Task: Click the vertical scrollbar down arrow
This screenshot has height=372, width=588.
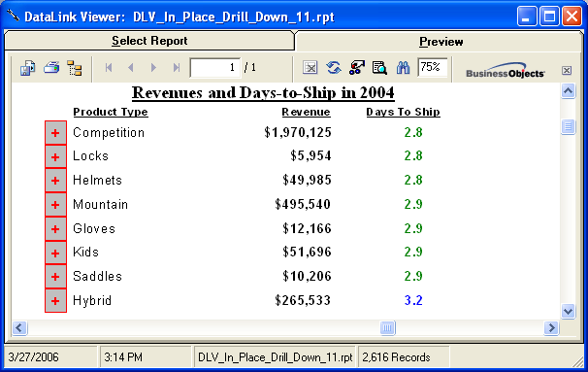Action: tap(569, 311)
